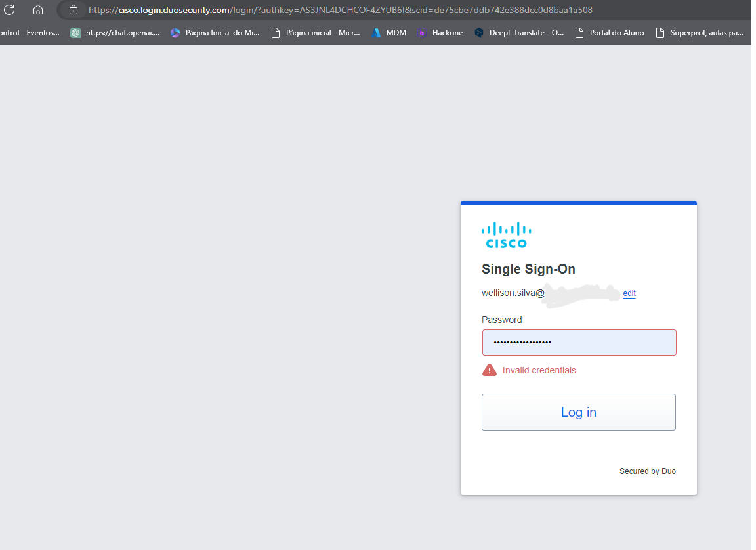This screenshot has width=756, height=550.
Task: Click the site security lock icon
Action: [x=72, y=10]
